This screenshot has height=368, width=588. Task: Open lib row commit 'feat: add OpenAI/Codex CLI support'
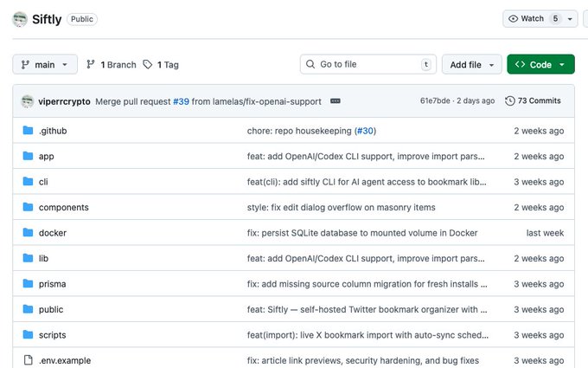pyautogui.click(x=366, y=258)
